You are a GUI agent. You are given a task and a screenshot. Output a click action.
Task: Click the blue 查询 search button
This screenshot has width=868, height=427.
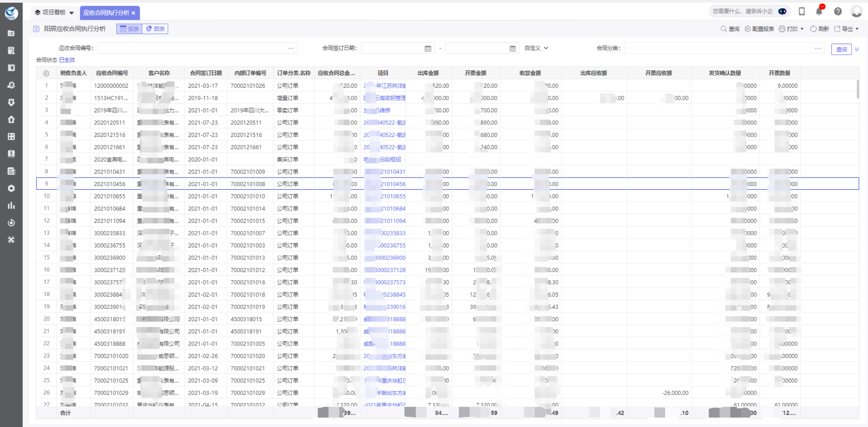pyautogui.click(x=841, y=49)
